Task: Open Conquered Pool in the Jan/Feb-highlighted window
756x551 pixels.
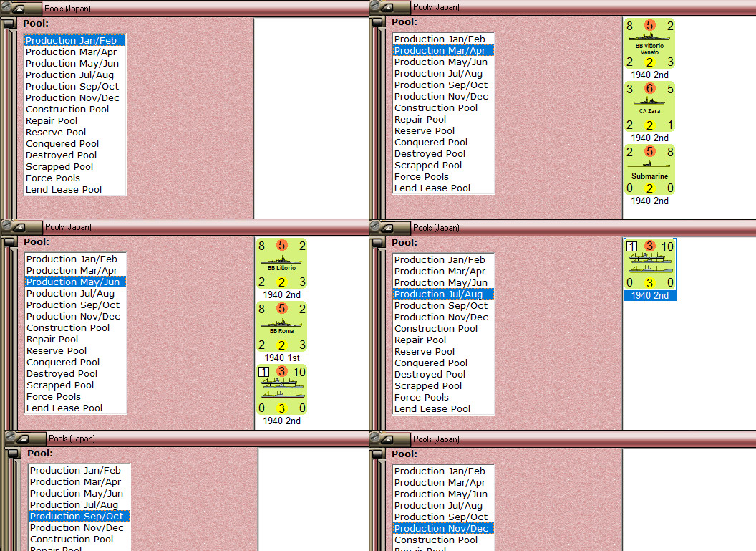Action: click(74, 144)
